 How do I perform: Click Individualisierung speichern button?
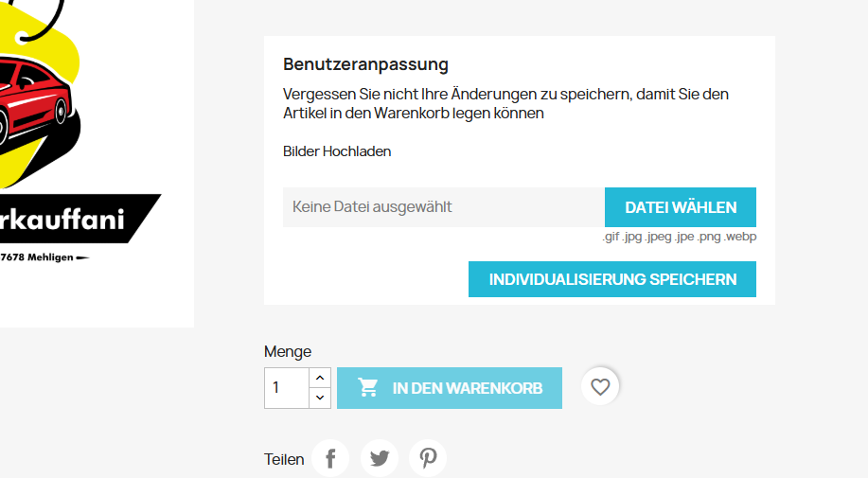coord(612,279)
